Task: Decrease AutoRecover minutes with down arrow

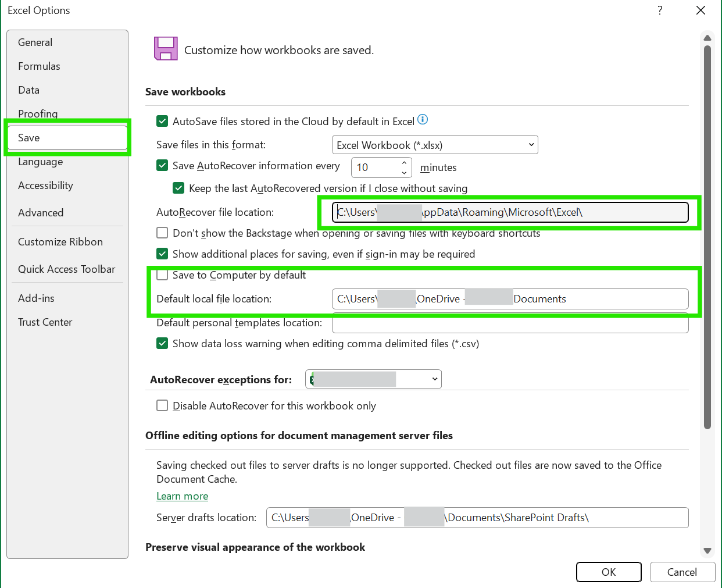Action: click(404, 172)
